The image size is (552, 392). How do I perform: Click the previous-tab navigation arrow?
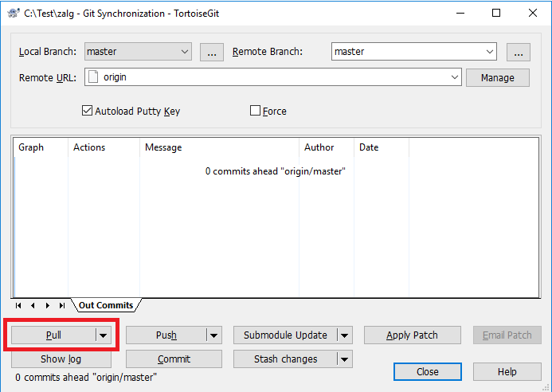[33, 305]
